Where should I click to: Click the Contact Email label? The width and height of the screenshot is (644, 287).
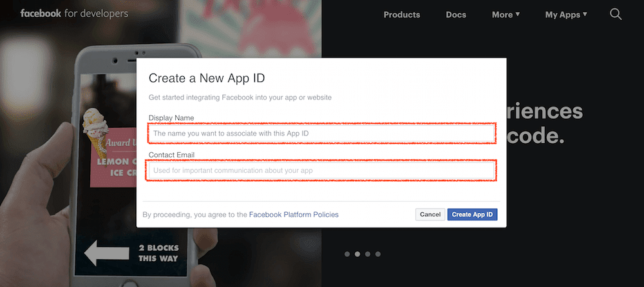pyautogui.click(x=171, y=155)
